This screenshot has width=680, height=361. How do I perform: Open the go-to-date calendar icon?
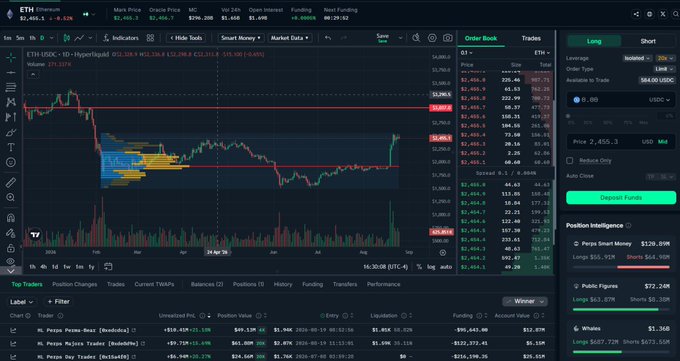(108, 267)
